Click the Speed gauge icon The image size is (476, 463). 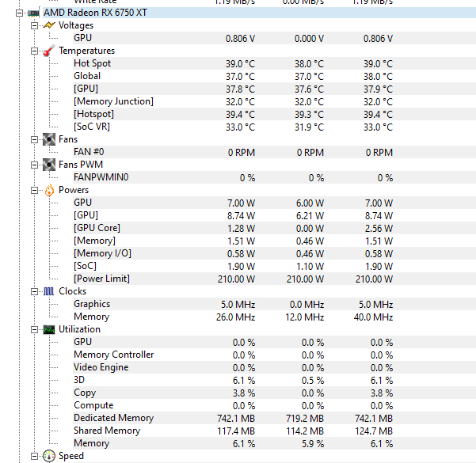49,456
